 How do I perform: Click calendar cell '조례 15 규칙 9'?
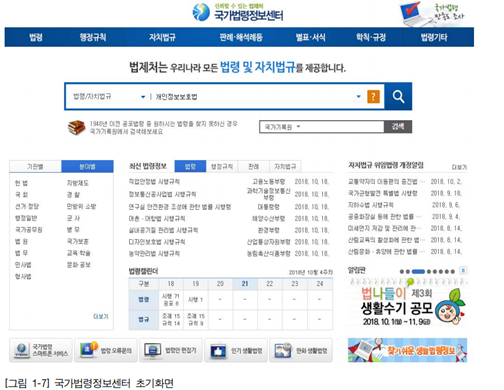(x=196, y=319)
